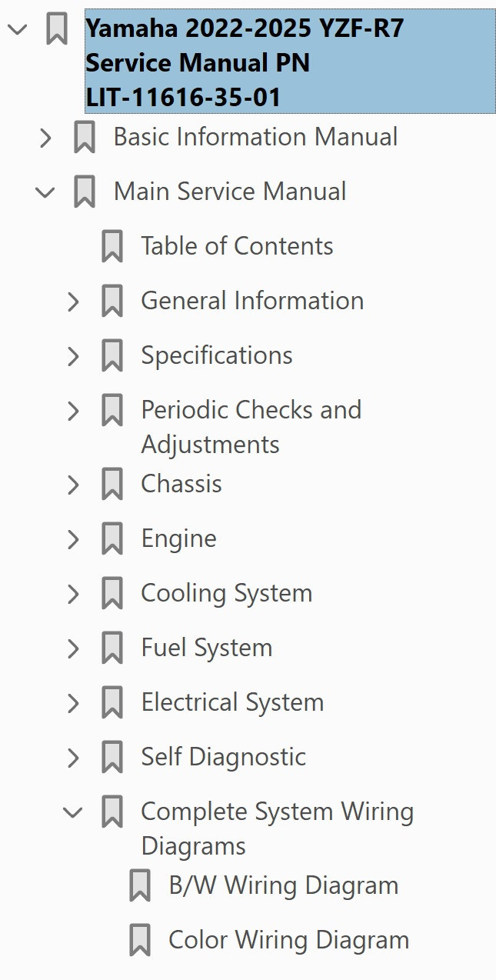Image resolution: width=496 pixels, height=980 pixels.
Task: Click the bookmark icon beside Engine
Action: (x=113, y=538)
